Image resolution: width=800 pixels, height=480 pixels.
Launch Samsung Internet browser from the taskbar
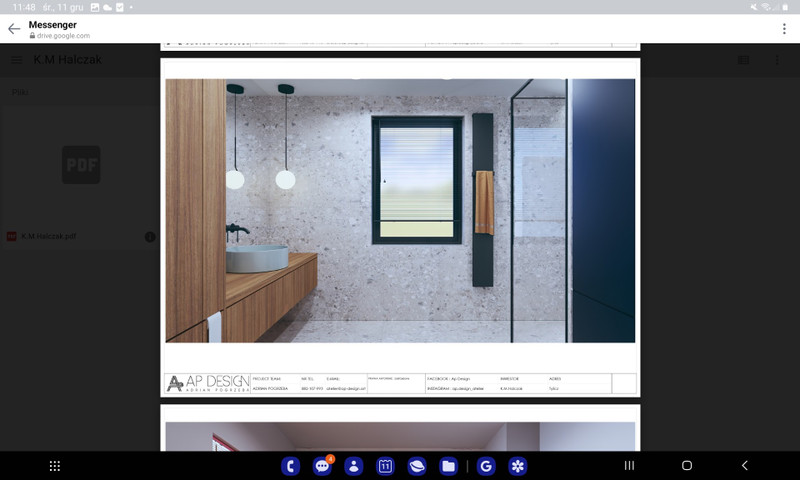tap(416, 466)
